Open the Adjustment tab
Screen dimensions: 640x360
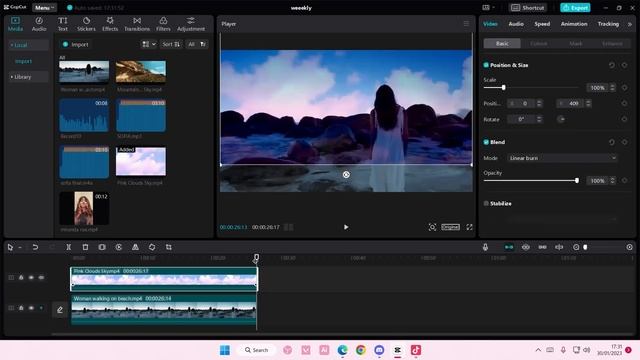[191, 24]
